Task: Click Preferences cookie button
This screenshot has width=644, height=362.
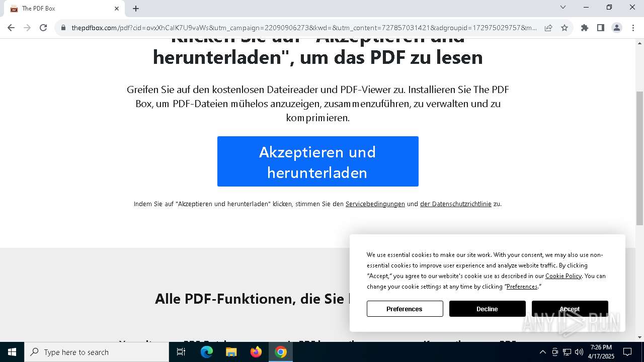Action: pos(405,309)
